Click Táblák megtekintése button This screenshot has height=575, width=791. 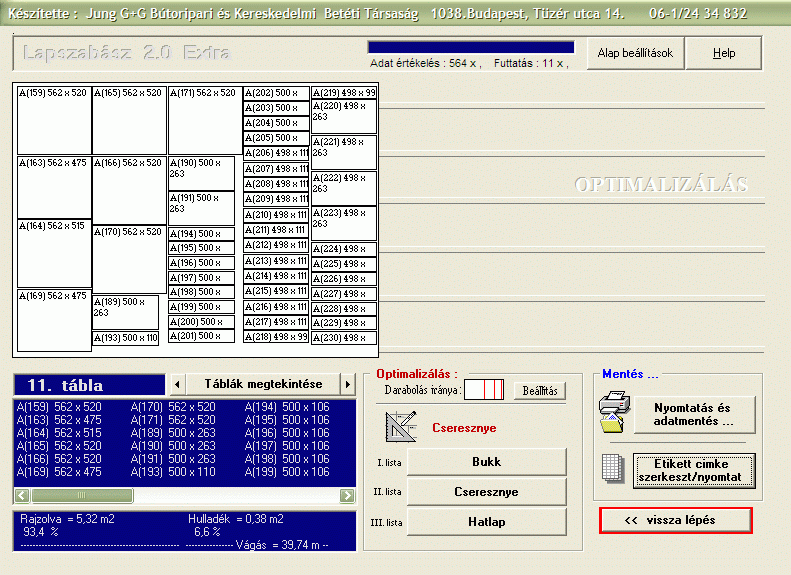[x=263, y=384]
